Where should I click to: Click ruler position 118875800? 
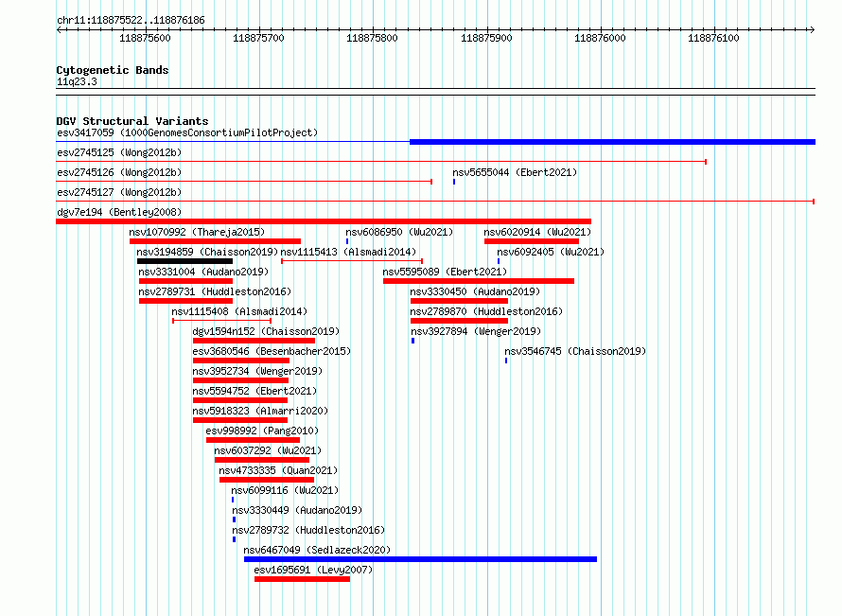372,38
